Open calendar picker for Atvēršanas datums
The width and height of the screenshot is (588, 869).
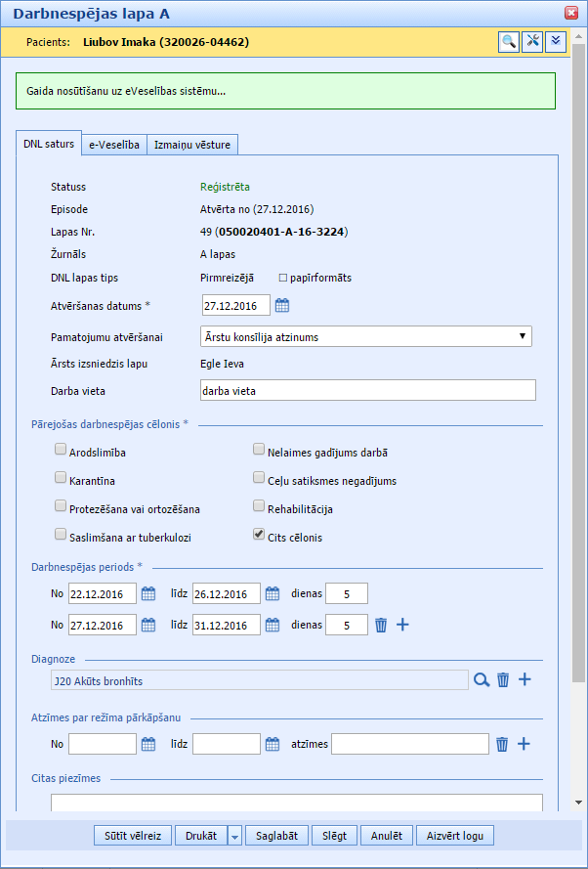(282, 306)
